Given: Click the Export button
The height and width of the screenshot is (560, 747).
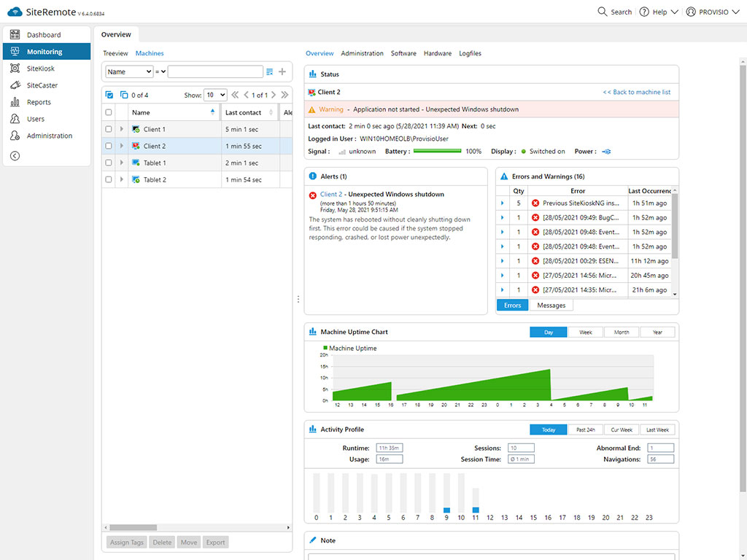Looking at the screenshot, I should (215, 542).
